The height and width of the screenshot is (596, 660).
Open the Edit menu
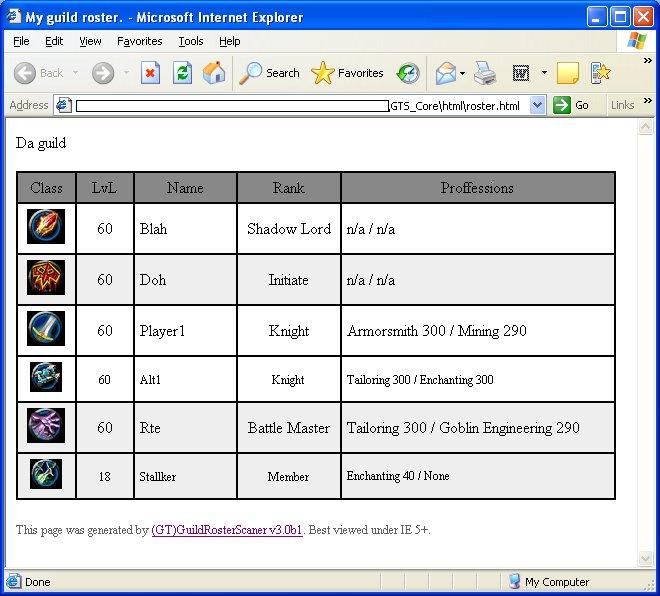[54, 41]
